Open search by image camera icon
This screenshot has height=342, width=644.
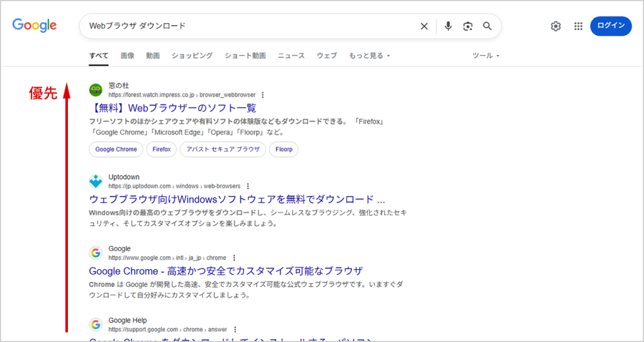467,26
